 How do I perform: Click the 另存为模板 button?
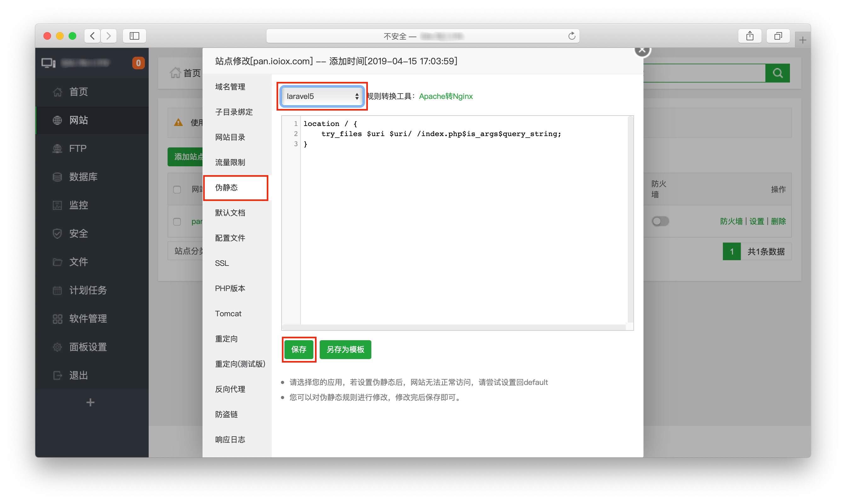click(x=345, y=349)
